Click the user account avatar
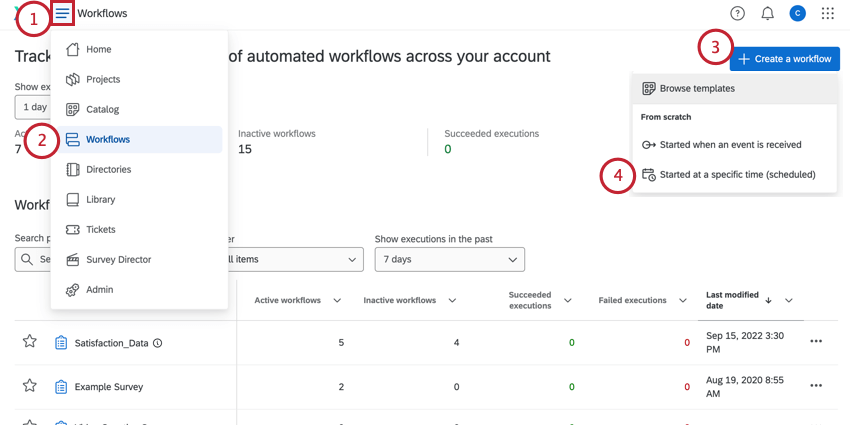The height and width of the screenshot is (425, 850). [797, 14]
